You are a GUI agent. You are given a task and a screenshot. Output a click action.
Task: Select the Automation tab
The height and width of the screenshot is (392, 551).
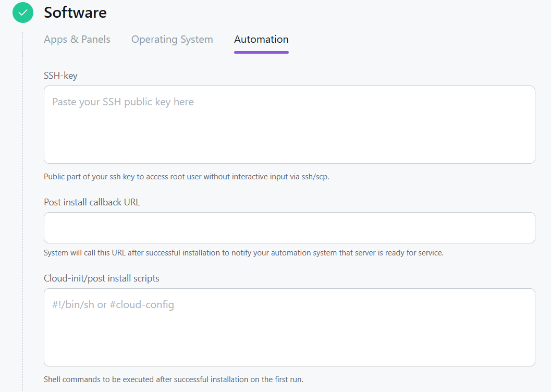(261, 40)
